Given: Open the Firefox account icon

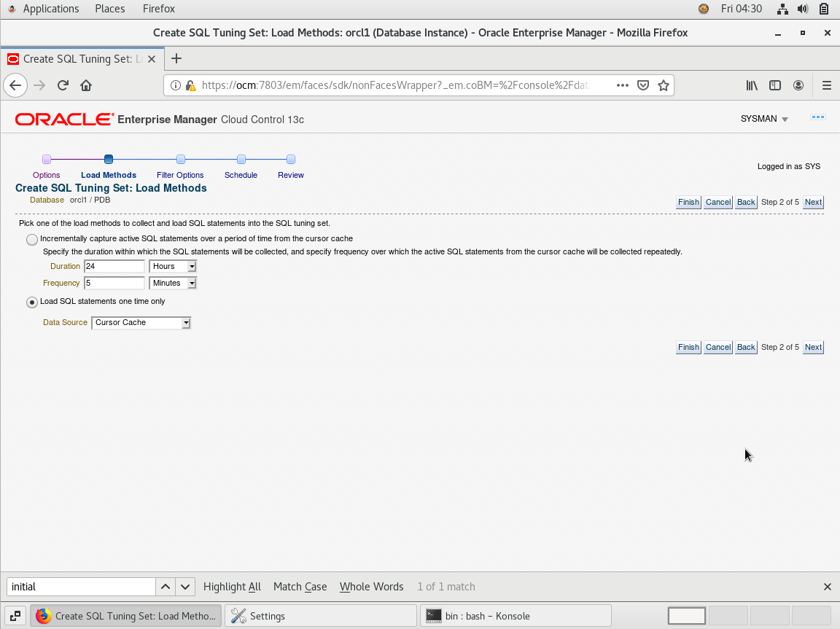Looking at the screenshot, I should click(798, 86).
